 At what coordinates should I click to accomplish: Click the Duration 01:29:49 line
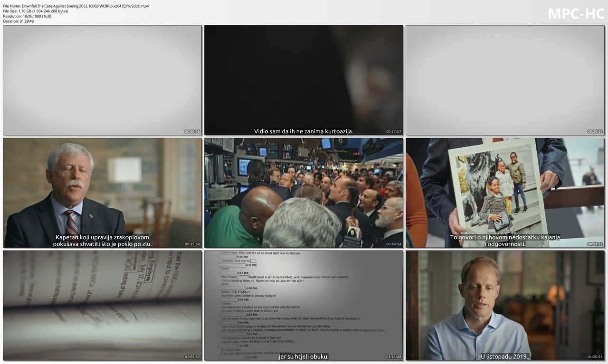(19, 21)
